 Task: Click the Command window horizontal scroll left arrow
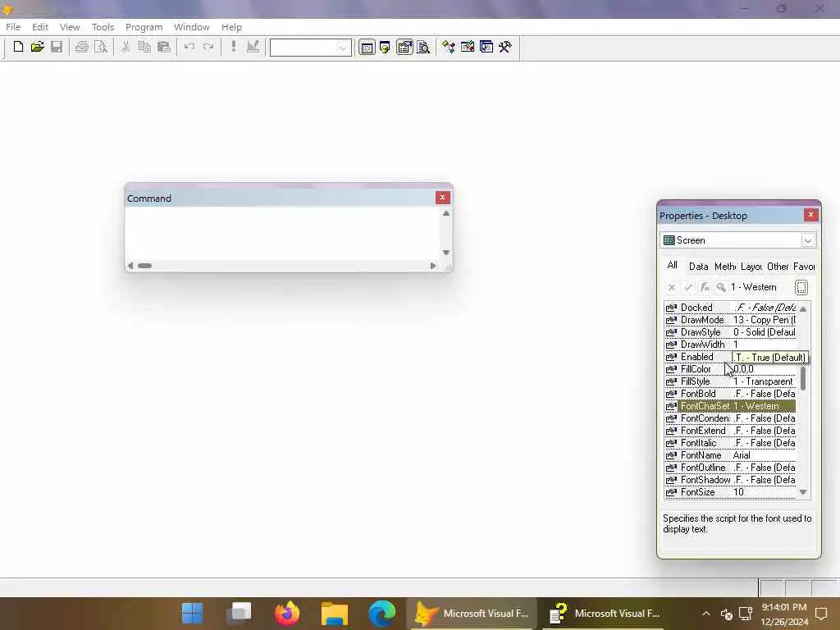coord(130,266)
